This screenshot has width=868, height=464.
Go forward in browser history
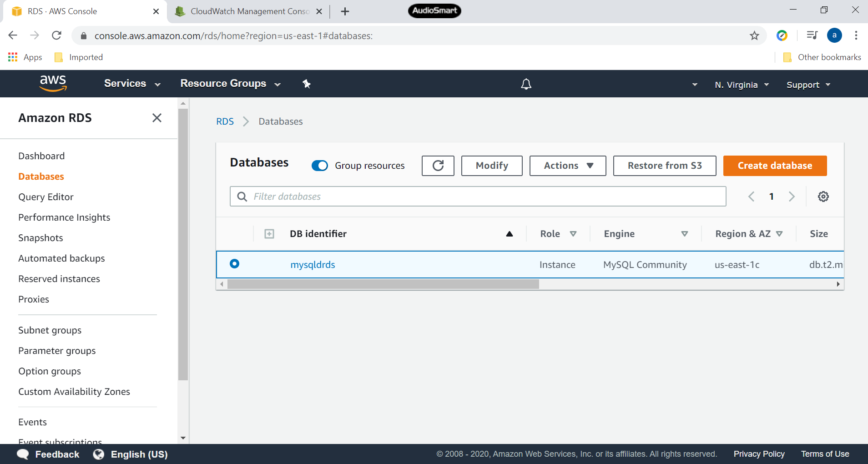click(x=35, y=35)
